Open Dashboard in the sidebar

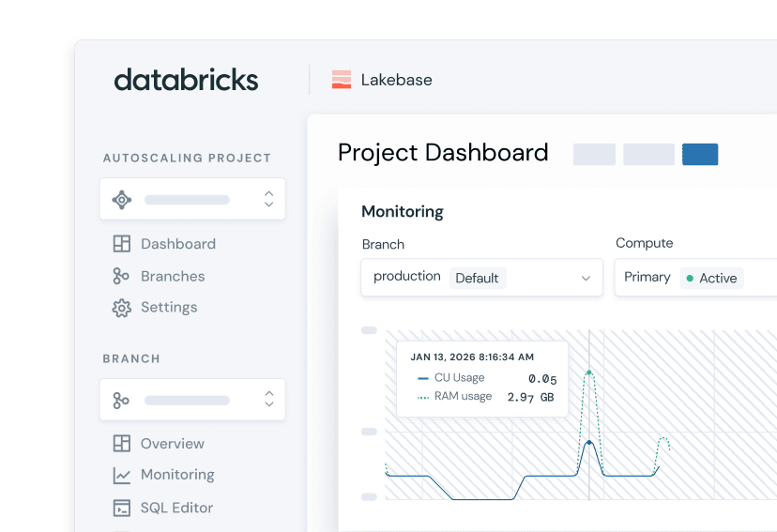pyautogui.click(x=178, y=244)
